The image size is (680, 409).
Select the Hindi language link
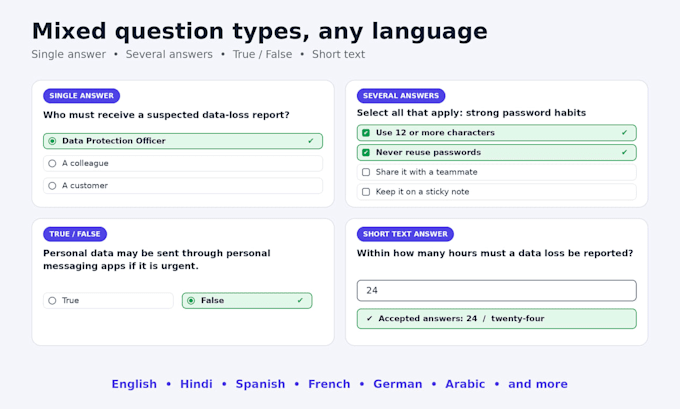click(x=196, y=384)
